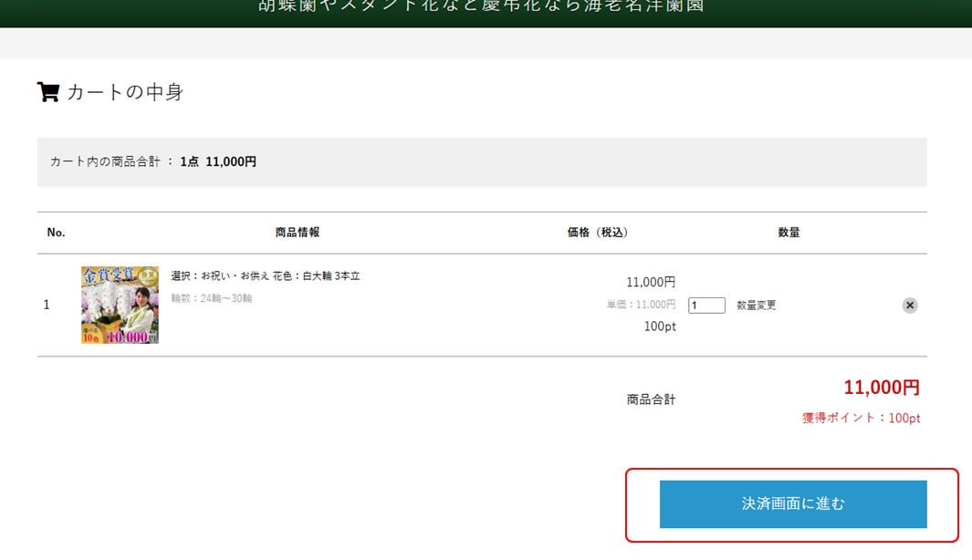Click the カートの中身 page heading
Screen dimensions: 972x560
125,92
